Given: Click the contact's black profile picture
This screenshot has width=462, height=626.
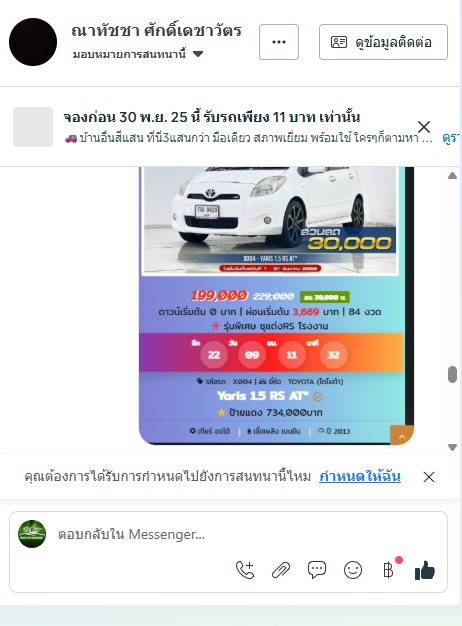Looking at the screenshot, I should coord(33,42).
